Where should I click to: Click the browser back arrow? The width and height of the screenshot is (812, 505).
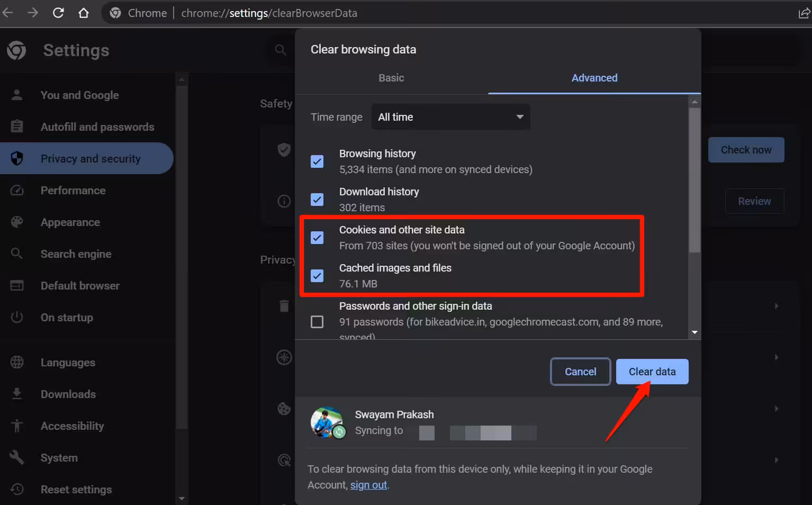pos(7,13)
